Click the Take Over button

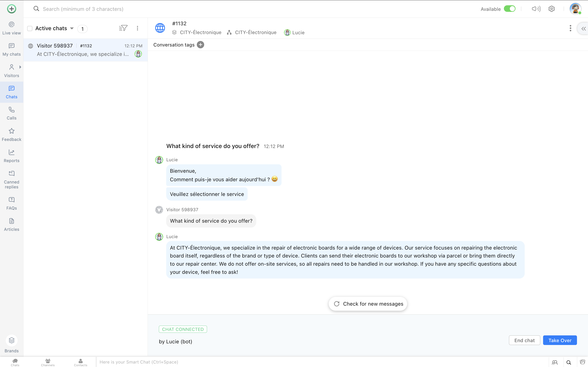(x=560, y=340)
